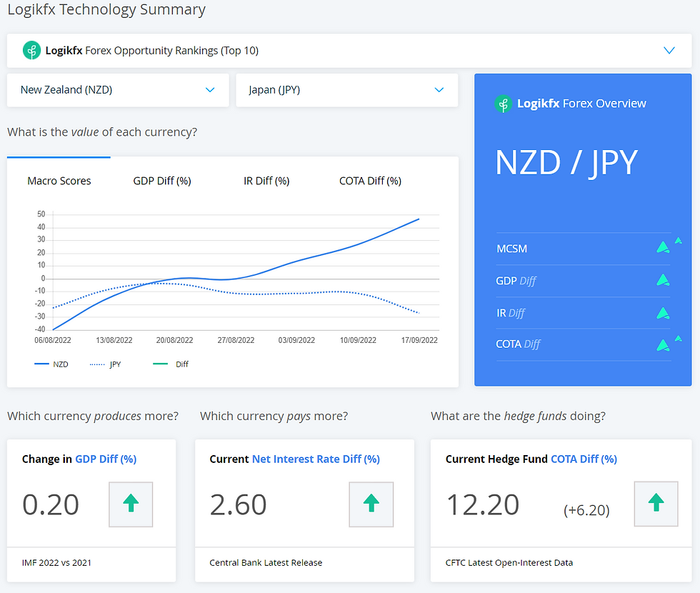Toggle the JPY series in chart legend
The height and width of the screenshot is (593, 700).
point(106,364)
